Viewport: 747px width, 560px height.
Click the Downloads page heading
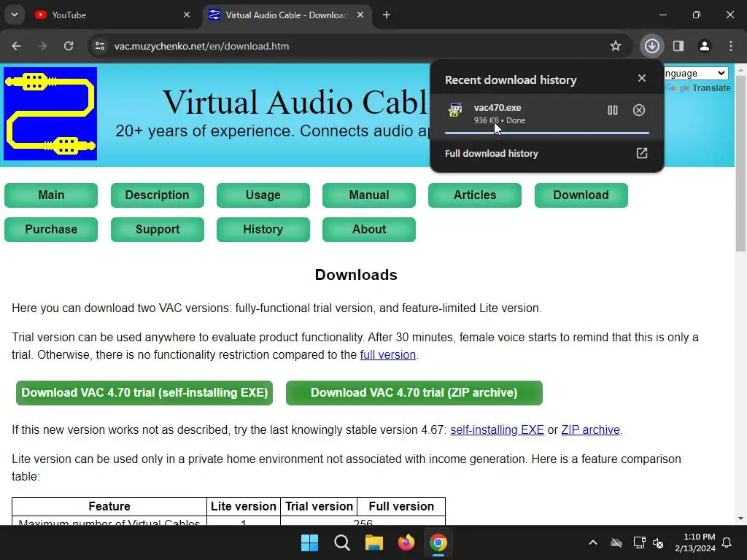click(x=356, y=275)
